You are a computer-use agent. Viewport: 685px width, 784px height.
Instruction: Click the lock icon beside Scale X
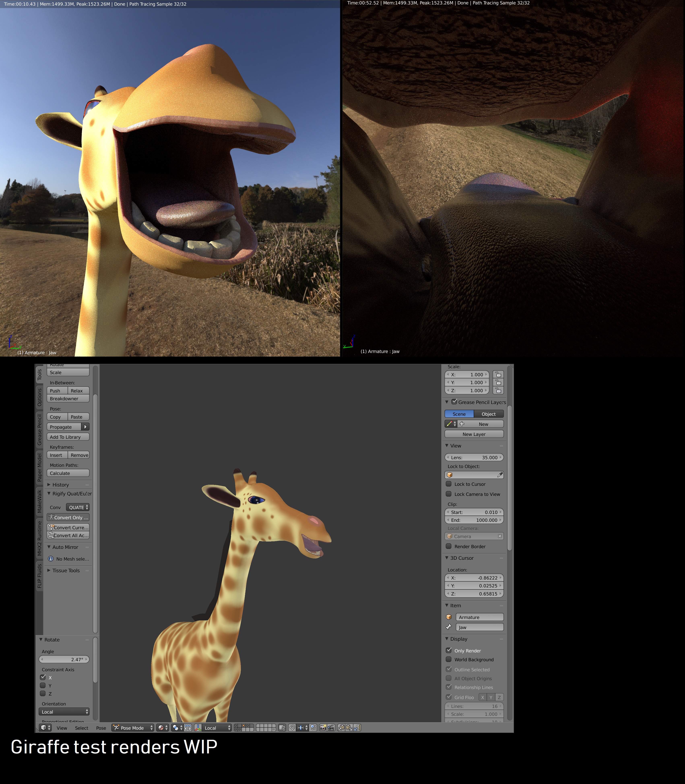tap(498, 375)
